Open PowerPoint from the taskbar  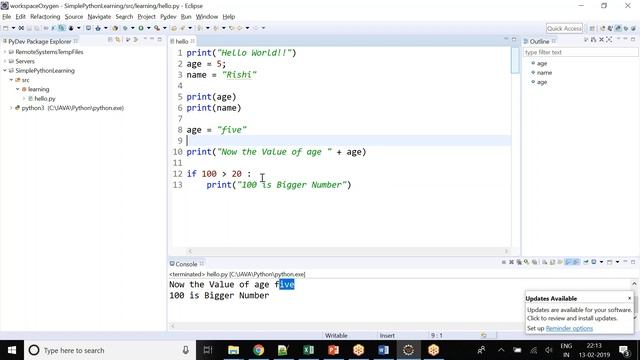point(333,350)
